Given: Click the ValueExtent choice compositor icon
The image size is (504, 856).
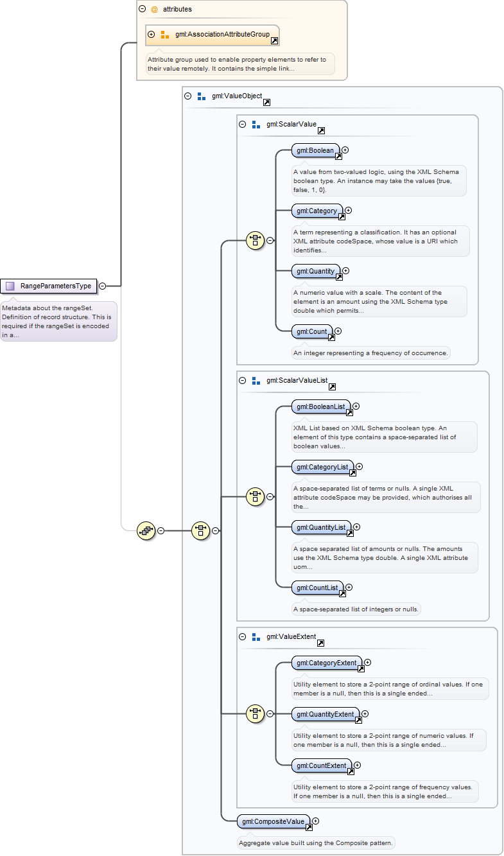Looking at the screenshot, I should pyautogui.click(x=256, y=713).
